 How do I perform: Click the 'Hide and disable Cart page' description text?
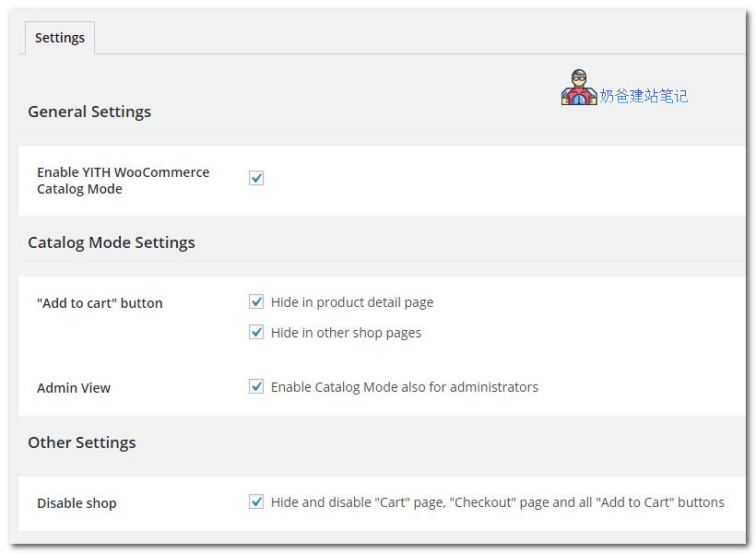pos(497,502)
